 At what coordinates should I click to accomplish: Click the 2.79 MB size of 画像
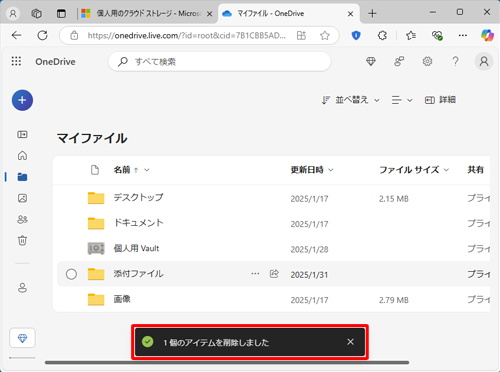(394, 300)
